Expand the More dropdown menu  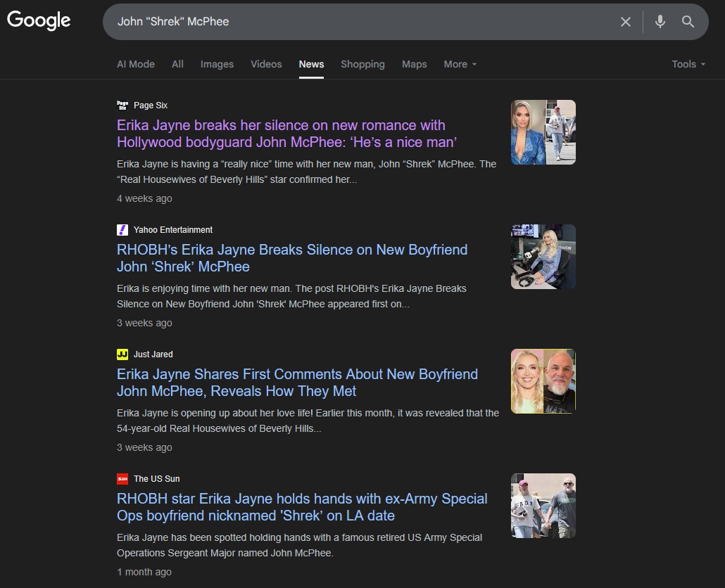tap(460, 64)
